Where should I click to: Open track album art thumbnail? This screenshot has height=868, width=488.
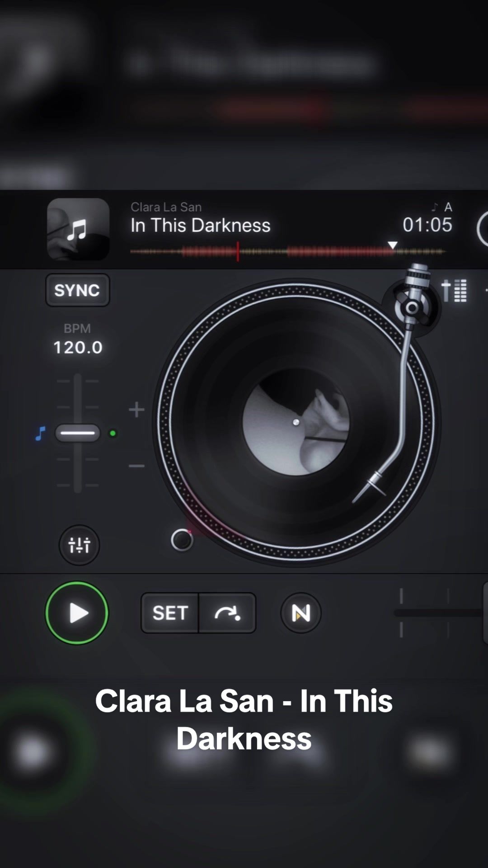tap(78, 229)
